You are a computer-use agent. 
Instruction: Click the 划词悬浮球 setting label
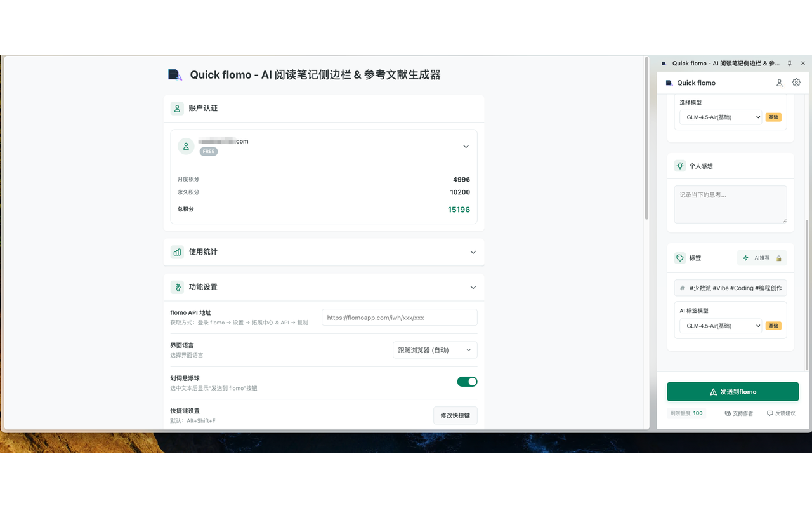pos(185,378)
